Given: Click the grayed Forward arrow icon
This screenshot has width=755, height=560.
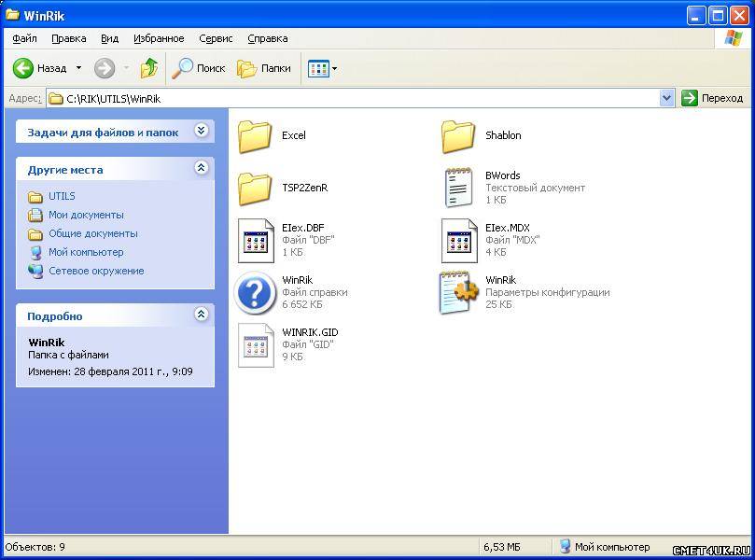Looking at the screenshot, I should [x=105, y=68].
